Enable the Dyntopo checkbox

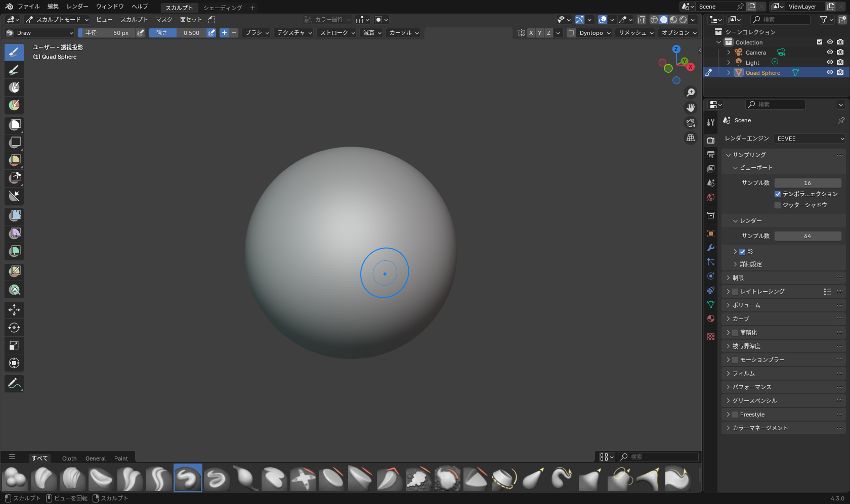(571, 33)
